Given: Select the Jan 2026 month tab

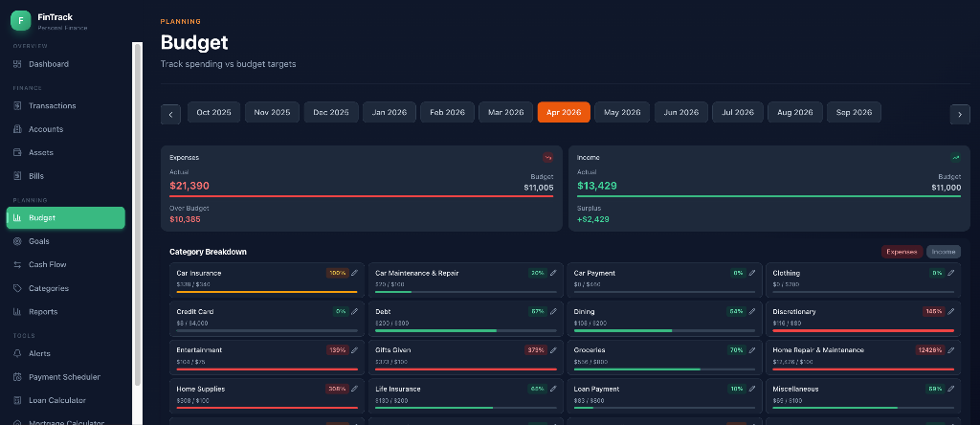Looking at the screenshot, I should coord(389,113).
